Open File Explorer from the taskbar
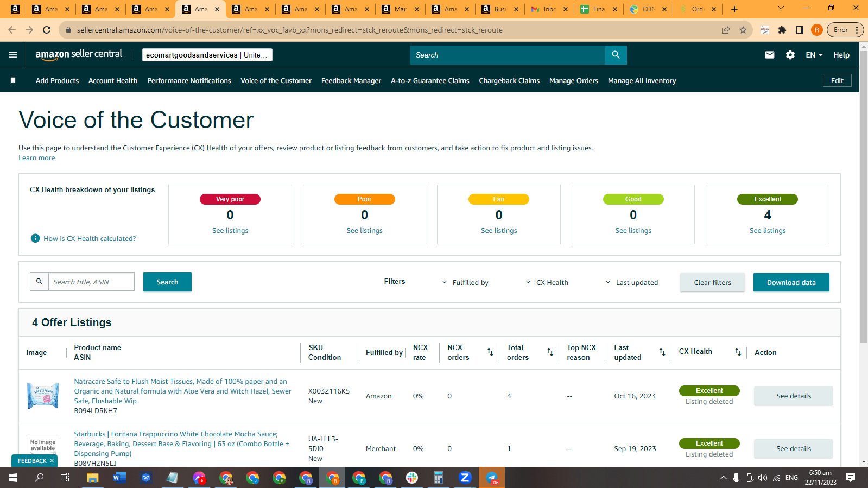 click(93, 478)
